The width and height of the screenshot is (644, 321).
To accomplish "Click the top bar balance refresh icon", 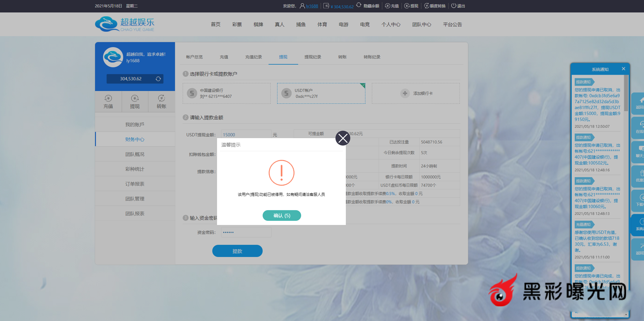I will coord(359,5).
